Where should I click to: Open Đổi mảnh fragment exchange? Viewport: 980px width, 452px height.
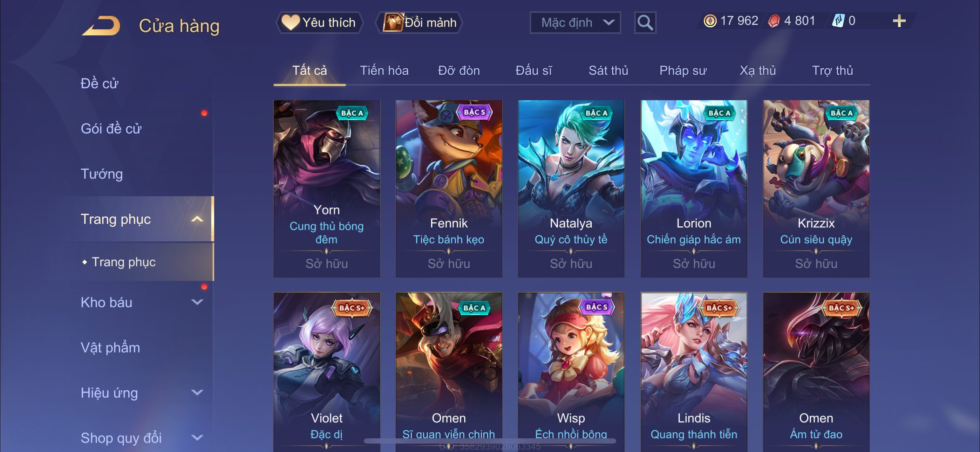(419, 23)
